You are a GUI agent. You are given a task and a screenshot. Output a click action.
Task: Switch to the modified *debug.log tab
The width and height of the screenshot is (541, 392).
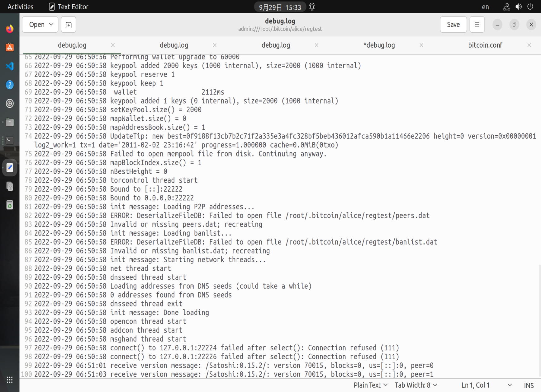[379, 45]
